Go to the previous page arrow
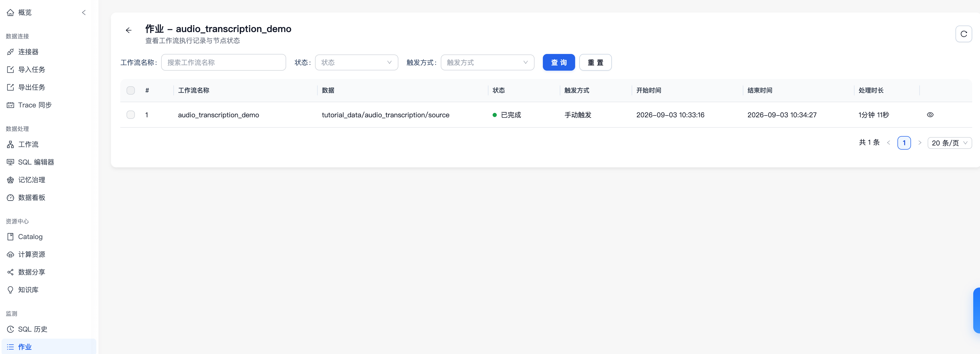This screenshot has height=354, width=980. click(x=889, y=143)
